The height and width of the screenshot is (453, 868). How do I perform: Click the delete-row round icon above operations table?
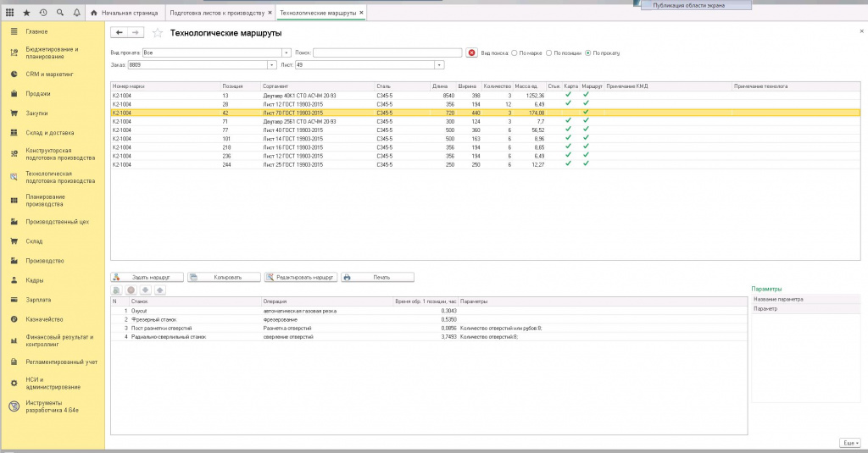coord(131,290)
